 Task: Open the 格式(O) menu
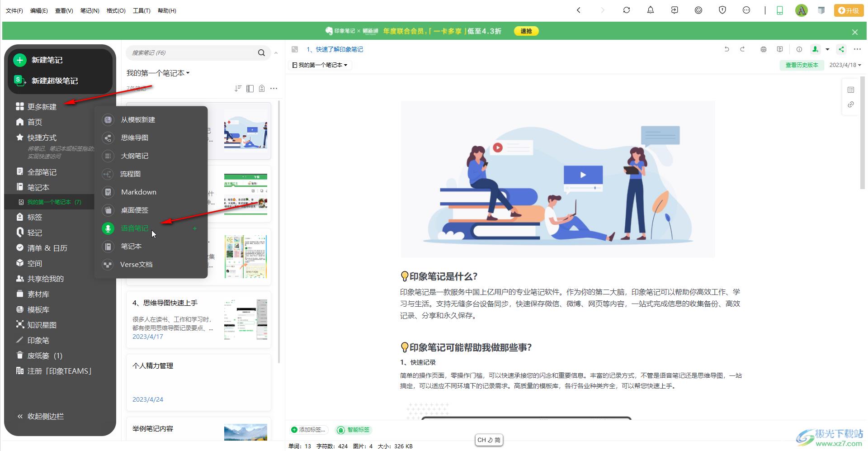pos(116,10)
